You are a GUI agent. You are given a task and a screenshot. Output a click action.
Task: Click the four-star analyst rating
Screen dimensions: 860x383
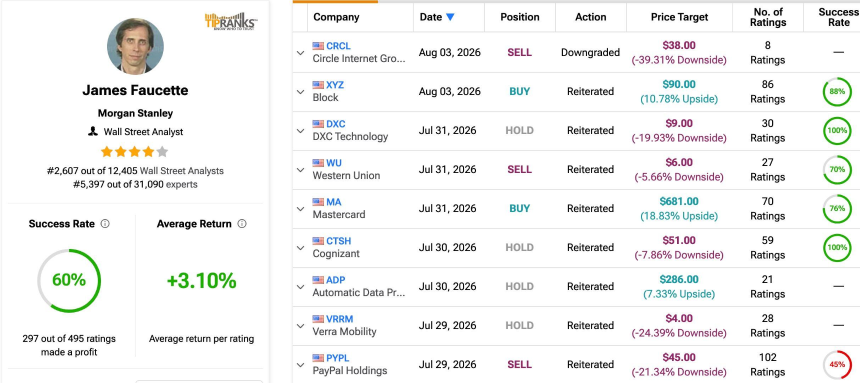tap(134, 151)
